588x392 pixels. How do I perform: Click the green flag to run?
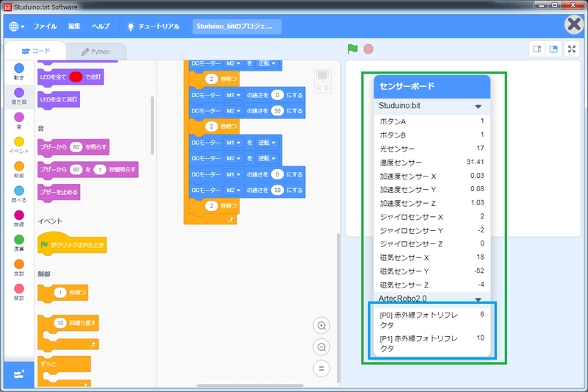point(353,49)
